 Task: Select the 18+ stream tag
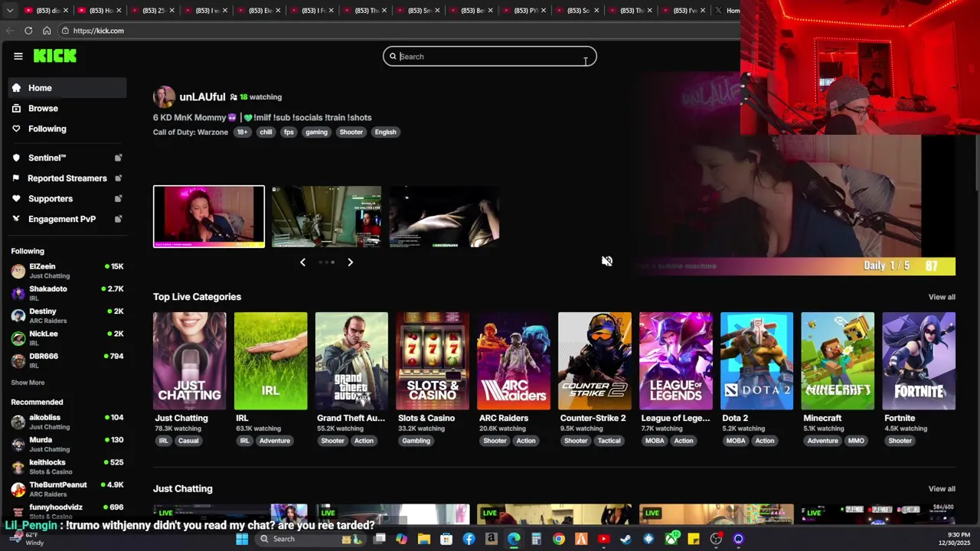pos(242,132)
